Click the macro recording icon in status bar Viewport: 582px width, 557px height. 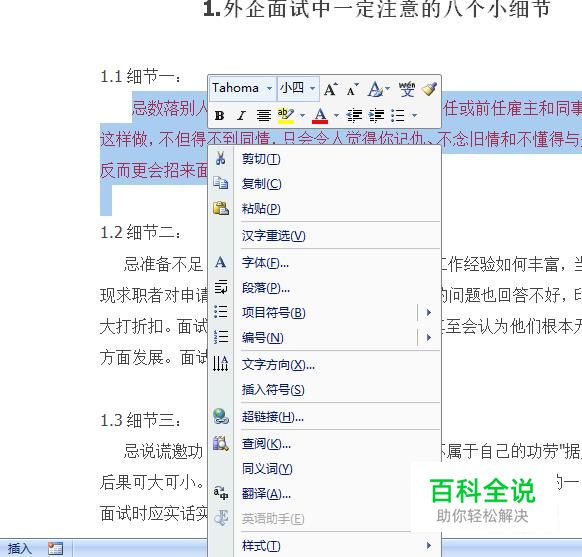click(55, 549)
